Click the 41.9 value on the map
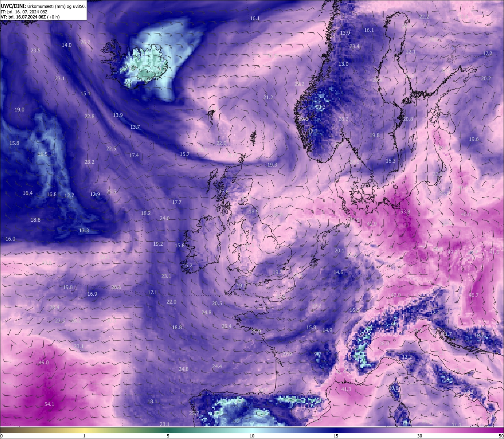Image resolution: width=504 pixels, height=439 pixels. pos(372,224)
